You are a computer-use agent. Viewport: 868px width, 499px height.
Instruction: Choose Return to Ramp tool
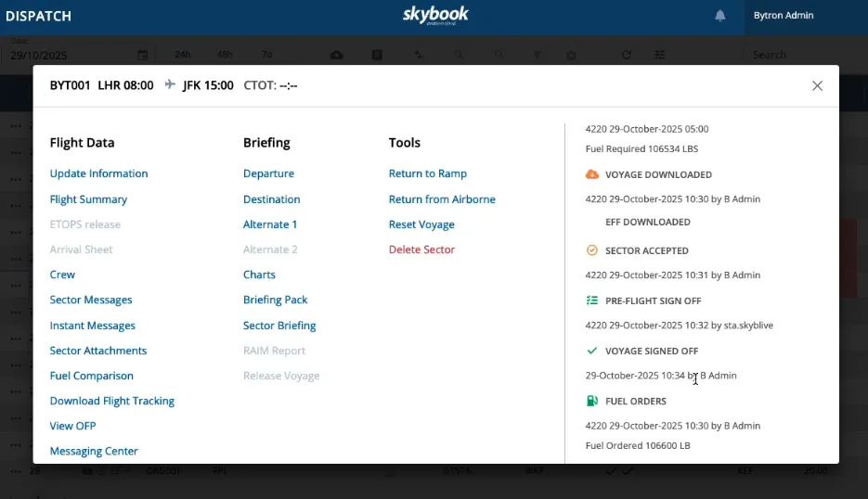point(427,173)
